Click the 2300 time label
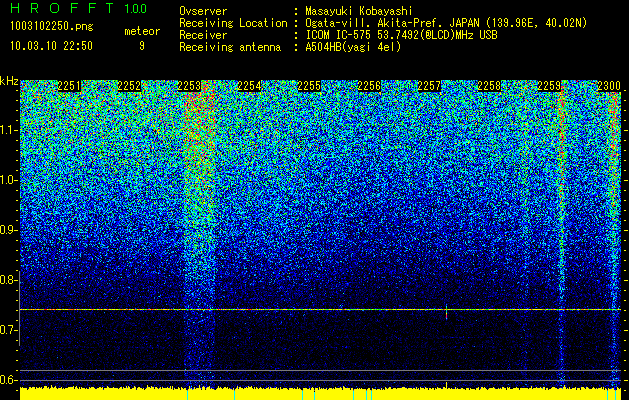 pyautogui.click(x=609, y=86)
